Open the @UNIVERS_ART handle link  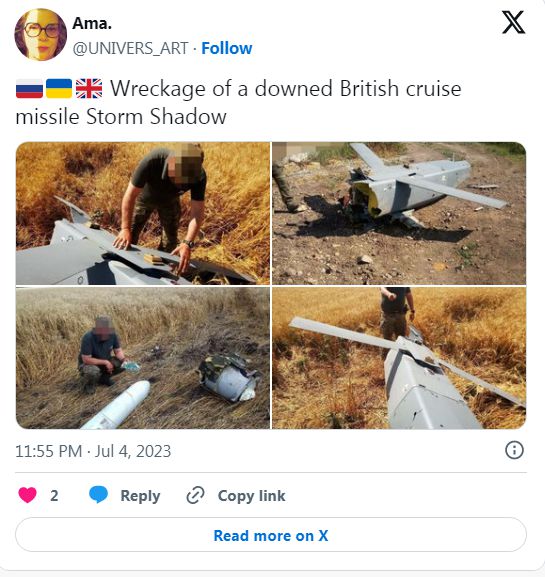tap(131, 49)
